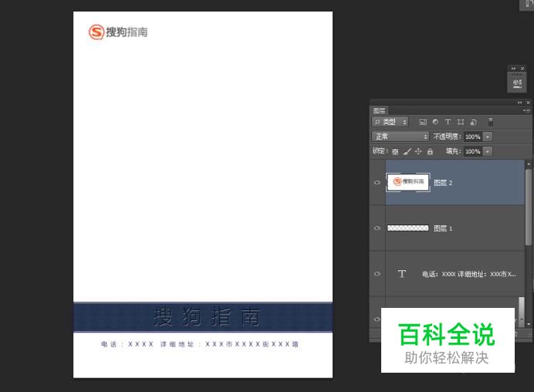
Task: Select layer name 图层 1
Action: 443,228
